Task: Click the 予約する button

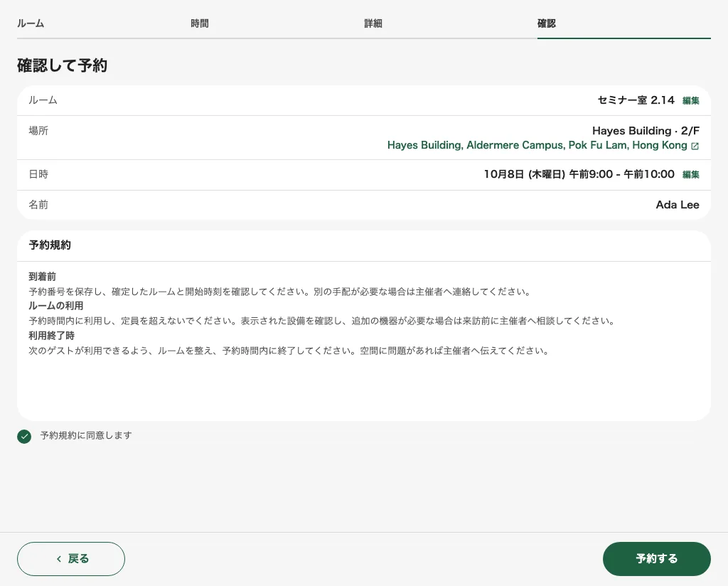Action: point(656,559)
